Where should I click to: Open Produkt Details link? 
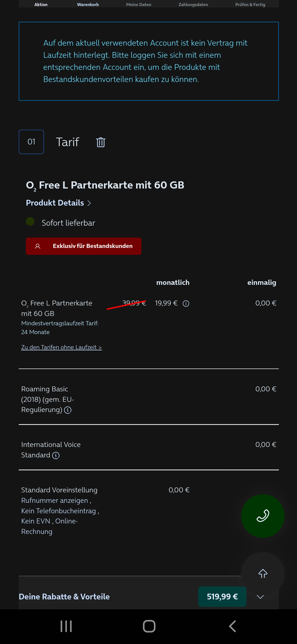tap(58, 203)
